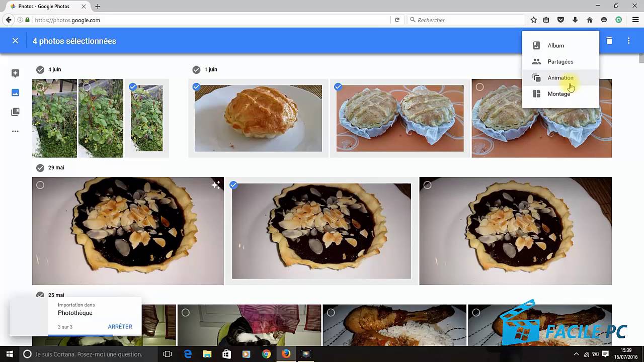
Task: Toggle selection of all 29 mai photos
Action: (40, 167)
